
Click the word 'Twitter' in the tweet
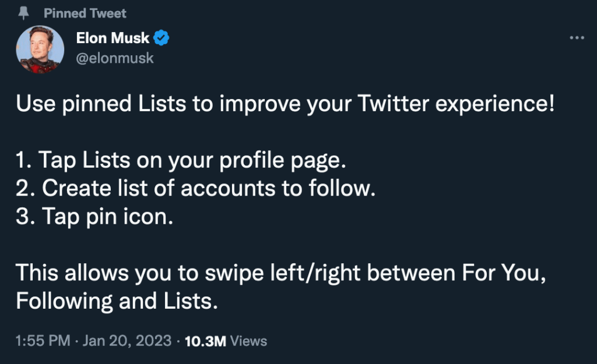click(x=392, y=104)
